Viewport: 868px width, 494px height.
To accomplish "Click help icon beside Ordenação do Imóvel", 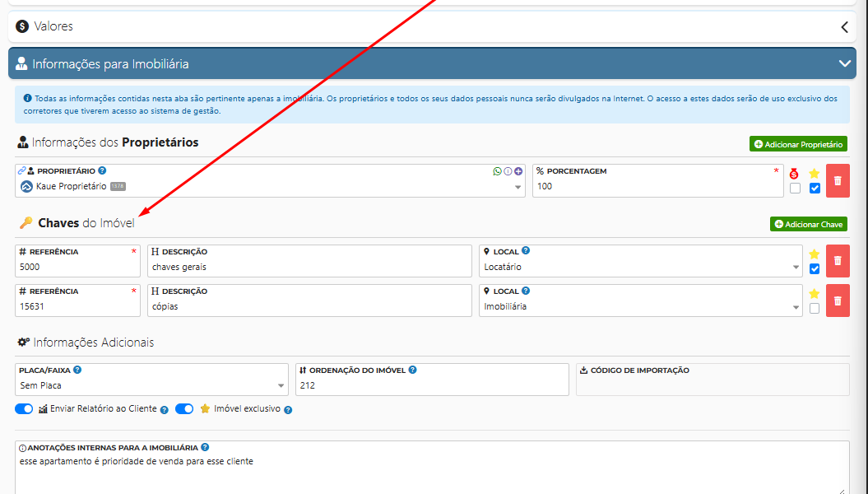I will click(412, 370).
